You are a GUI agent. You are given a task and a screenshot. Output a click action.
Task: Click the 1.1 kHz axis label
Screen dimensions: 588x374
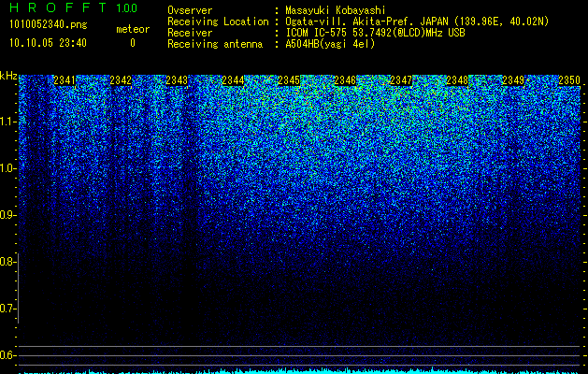pos(8,122)
